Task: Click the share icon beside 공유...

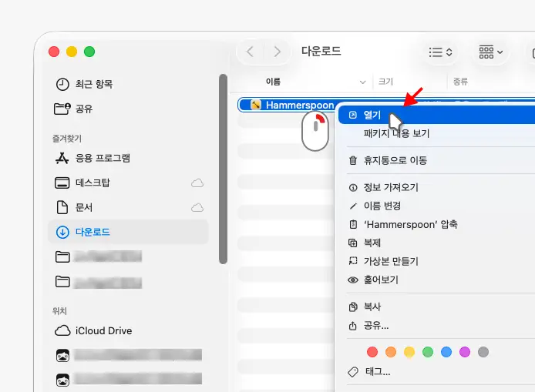Action: (x=353, y=326)
